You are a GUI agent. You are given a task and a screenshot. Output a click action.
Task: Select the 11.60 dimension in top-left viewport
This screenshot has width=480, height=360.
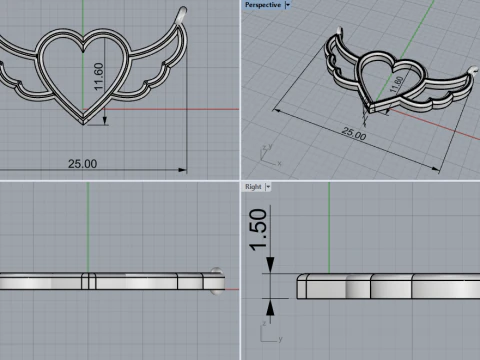[x=99, y=77]
